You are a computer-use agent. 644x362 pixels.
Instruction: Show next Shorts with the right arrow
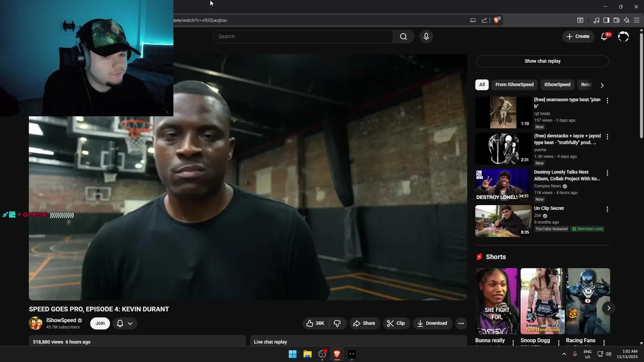(x=608, y=308)
